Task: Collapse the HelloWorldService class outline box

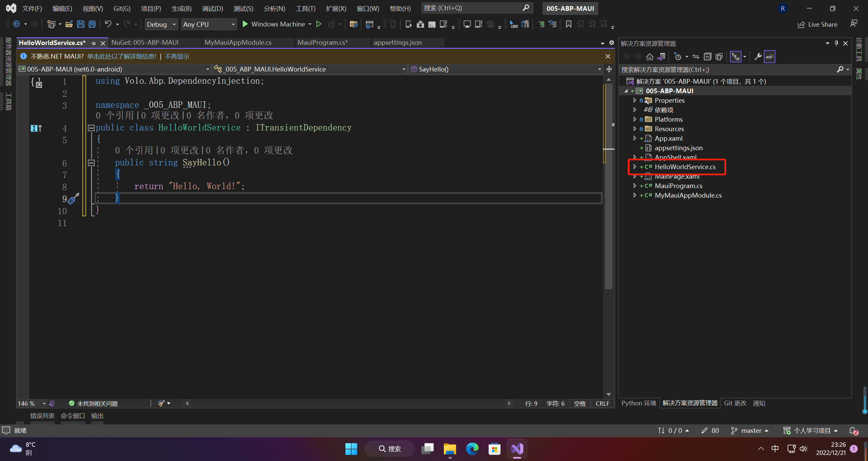Action: (x=91, y=128)
